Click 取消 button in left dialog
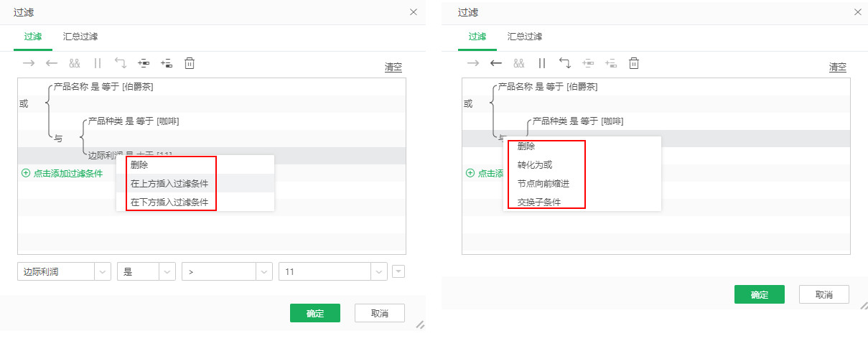 coord(380,313)
